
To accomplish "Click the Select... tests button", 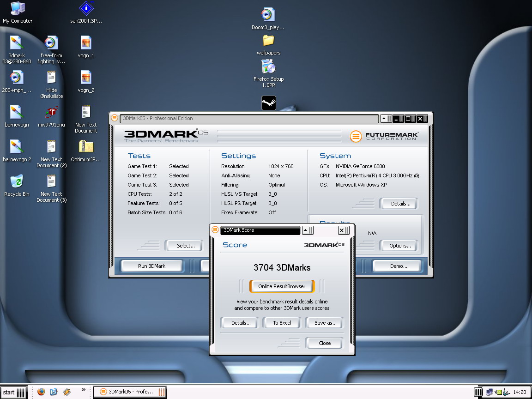I will 184,246.
